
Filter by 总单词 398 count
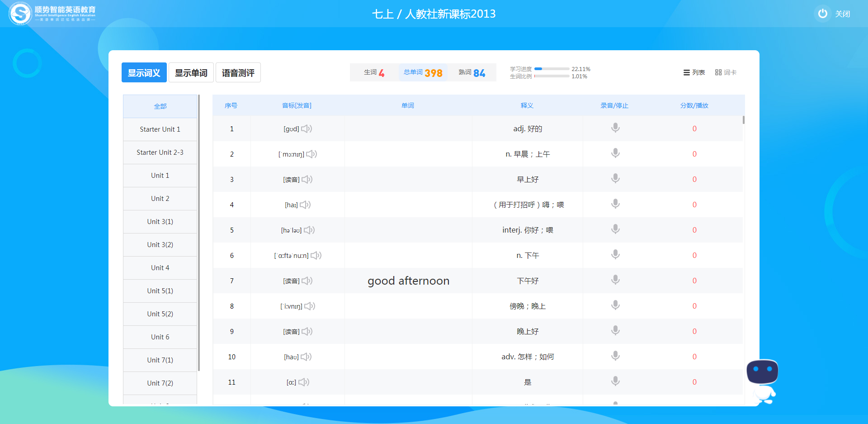coord(423,72)
